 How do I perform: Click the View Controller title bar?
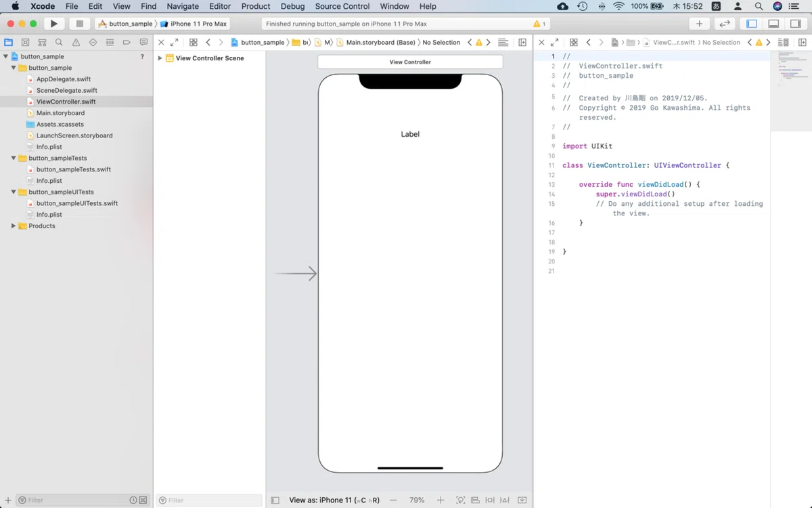coord(410,62)
